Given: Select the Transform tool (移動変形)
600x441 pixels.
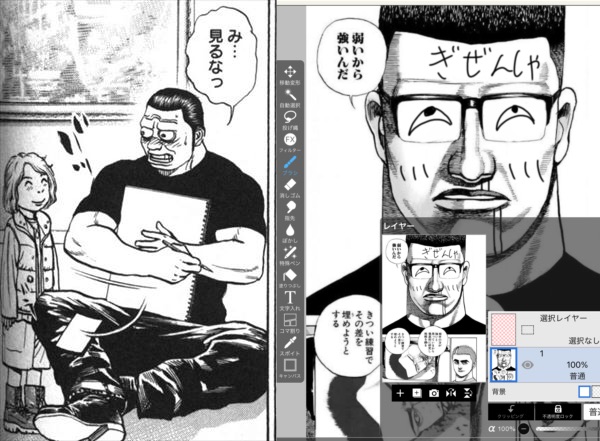Looking at the screenshot, I should coord(290,75).
